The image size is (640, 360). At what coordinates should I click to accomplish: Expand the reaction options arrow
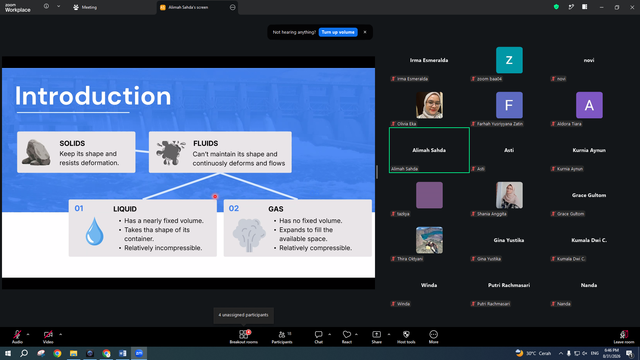(356, 334)
